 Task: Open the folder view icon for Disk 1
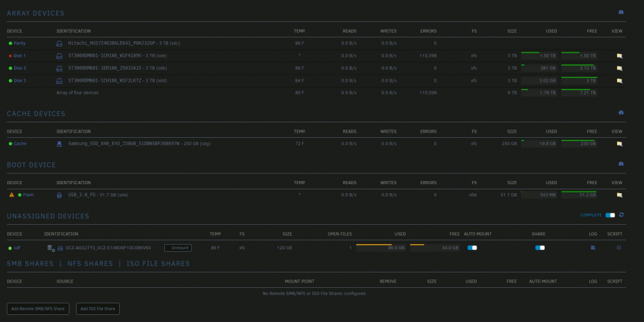pos(620,56)
